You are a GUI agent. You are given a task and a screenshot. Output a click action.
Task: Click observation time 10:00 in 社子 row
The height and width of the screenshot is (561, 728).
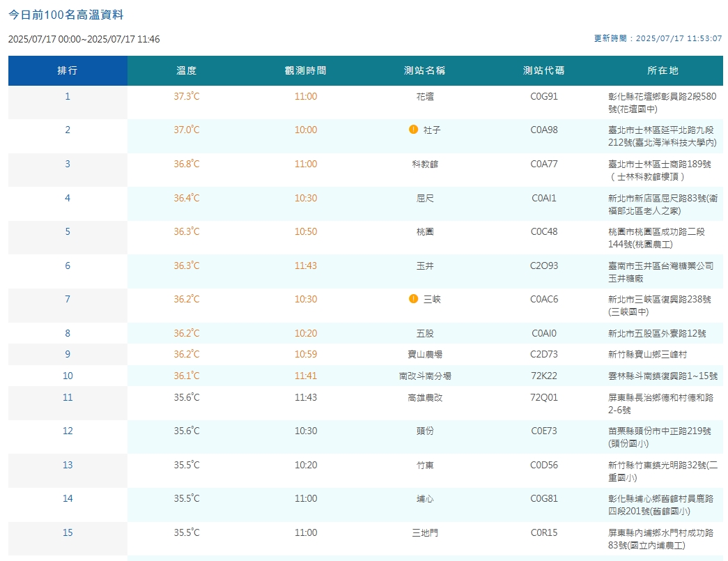tap(306, 130)
